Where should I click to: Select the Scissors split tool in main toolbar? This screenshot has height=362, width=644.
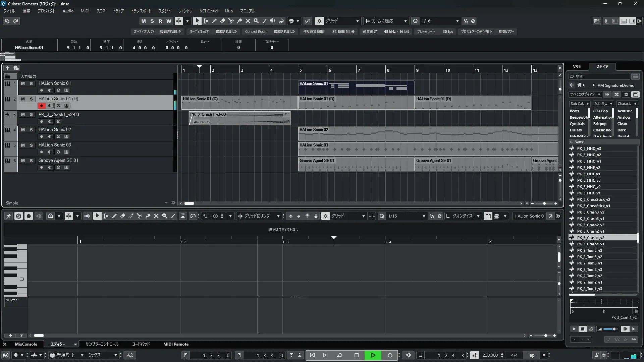[231, 21]
